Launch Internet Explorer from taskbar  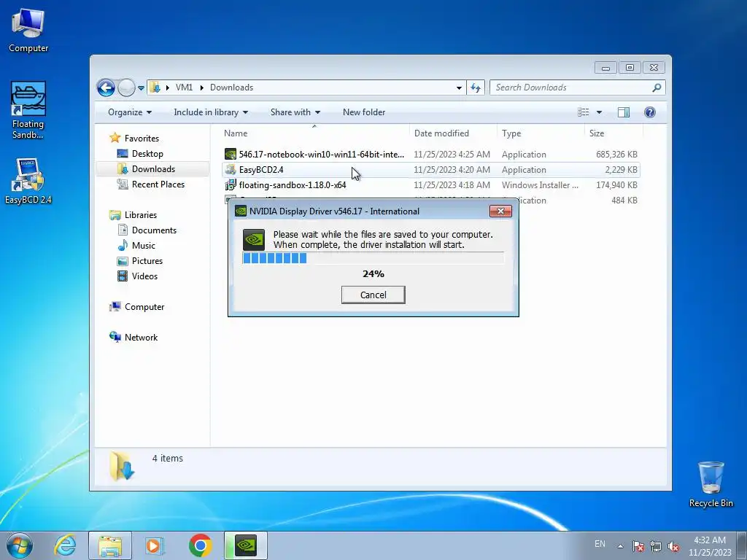click(x=65, y=545)
